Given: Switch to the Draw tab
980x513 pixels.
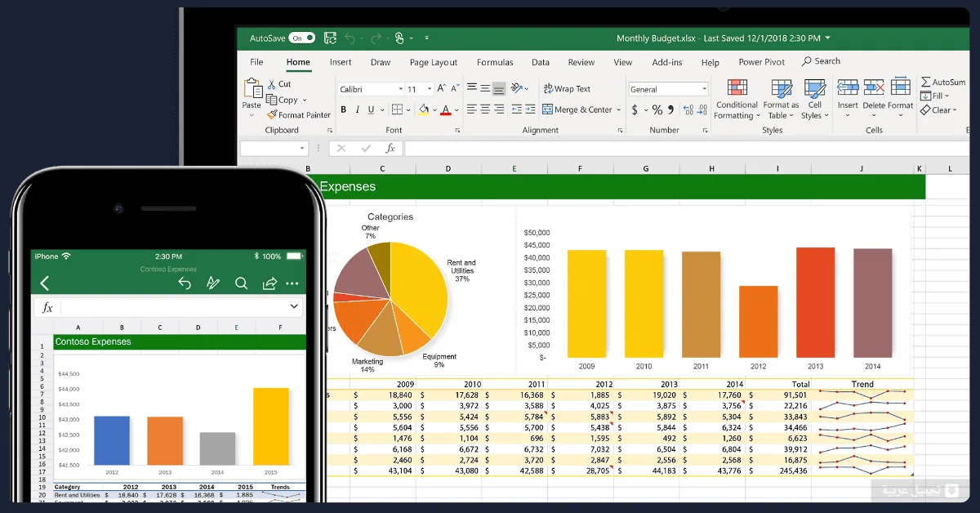Looking at the screenshot, I should point(381,62).
